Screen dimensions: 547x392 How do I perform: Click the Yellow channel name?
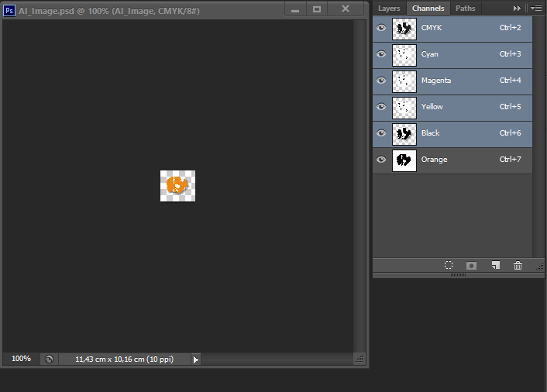click(432, 107)
